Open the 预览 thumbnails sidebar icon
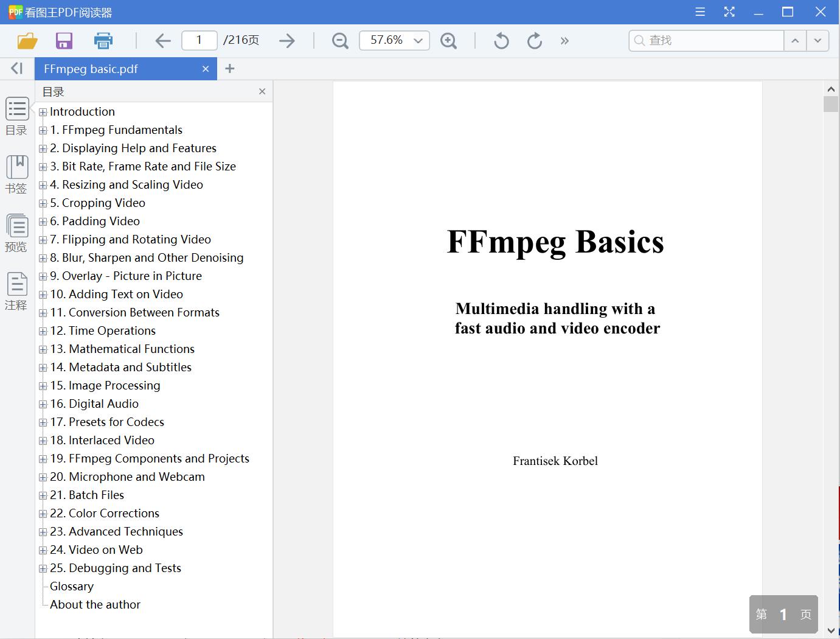This screenshot has height=639, width=840. point(17,233)
